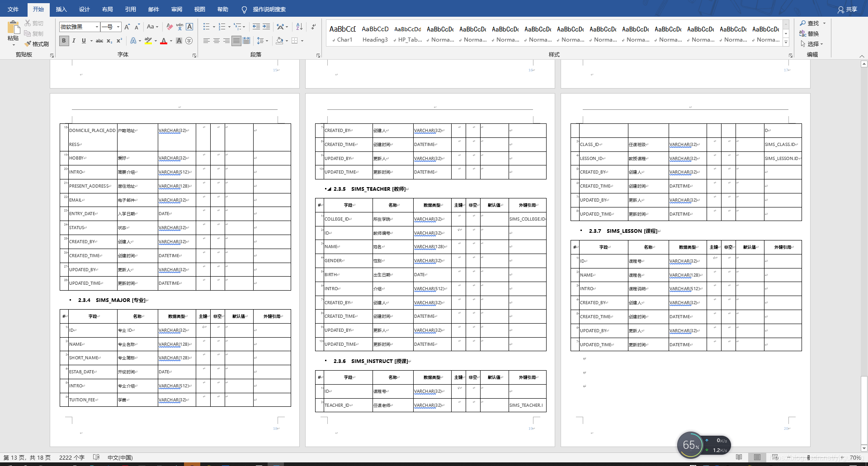Click the sort A-Z icon
This screenshot has height=466, width=868.
[299, 27]
